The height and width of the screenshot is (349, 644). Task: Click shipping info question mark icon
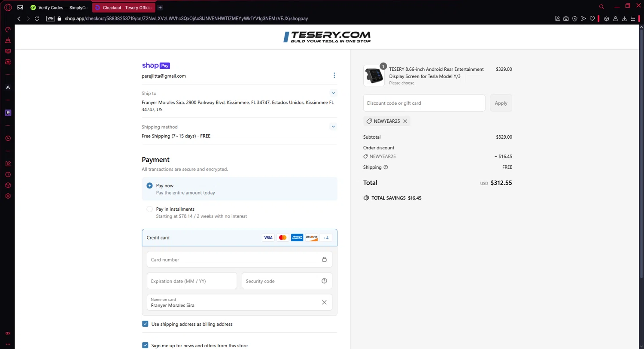(x=386, y=167)
